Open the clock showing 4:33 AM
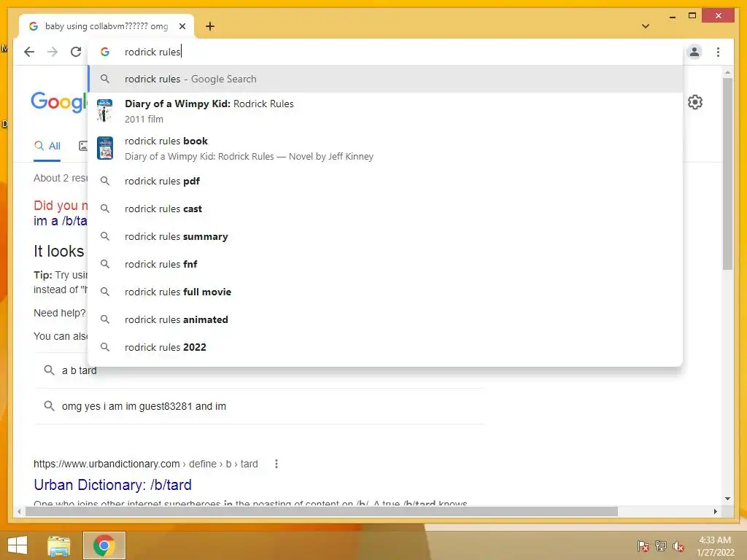This screenshot has width=747, height=560. coord(716,546)
